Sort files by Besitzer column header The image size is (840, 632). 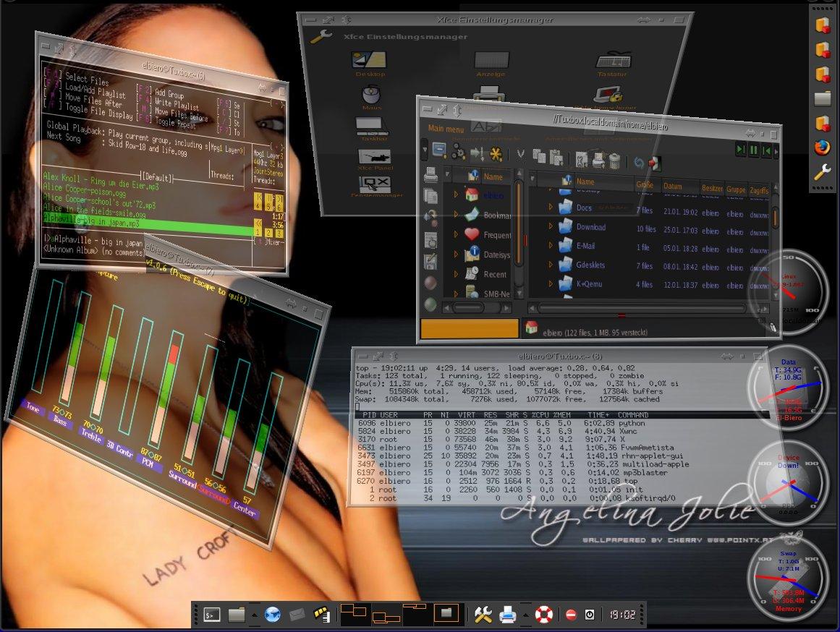pos(712,188)
